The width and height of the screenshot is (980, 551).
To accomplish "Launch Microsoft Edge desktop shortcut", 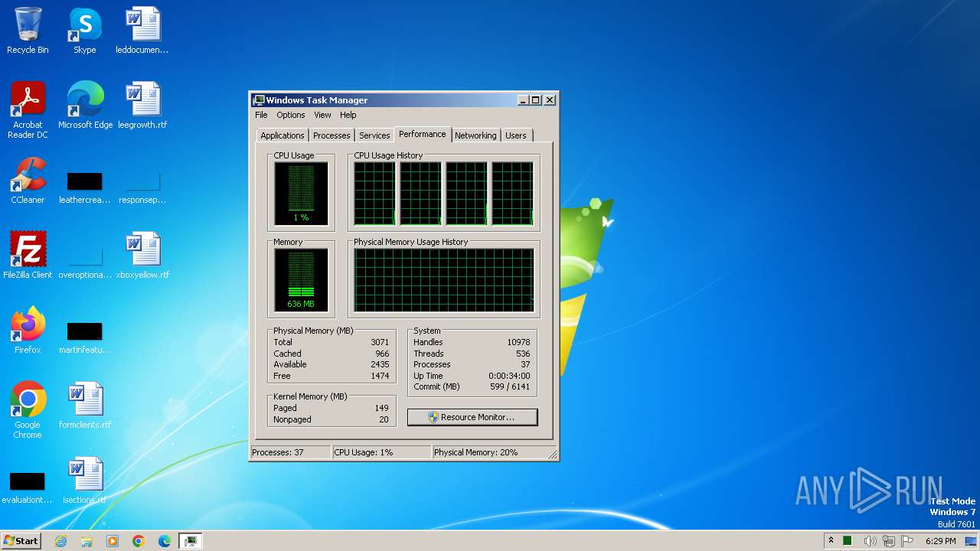I will click(x=85, y=106).
